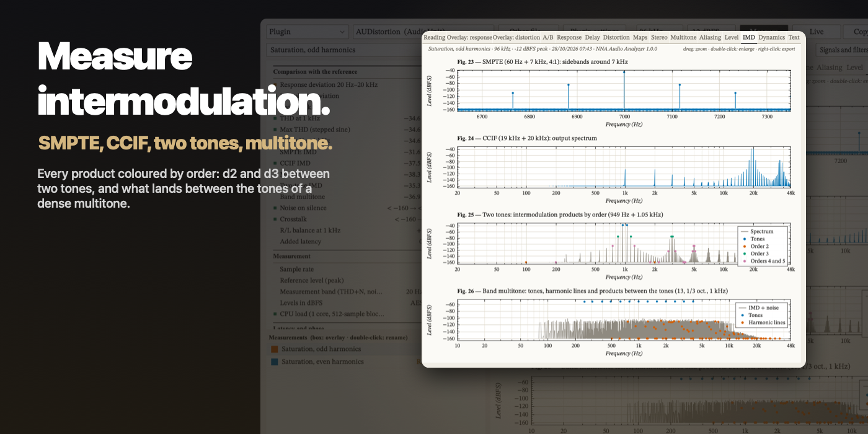Click Fig. 23 SMPTE sidebands chart
Viewport: 868px width, 434px height.
click(624, 91)
